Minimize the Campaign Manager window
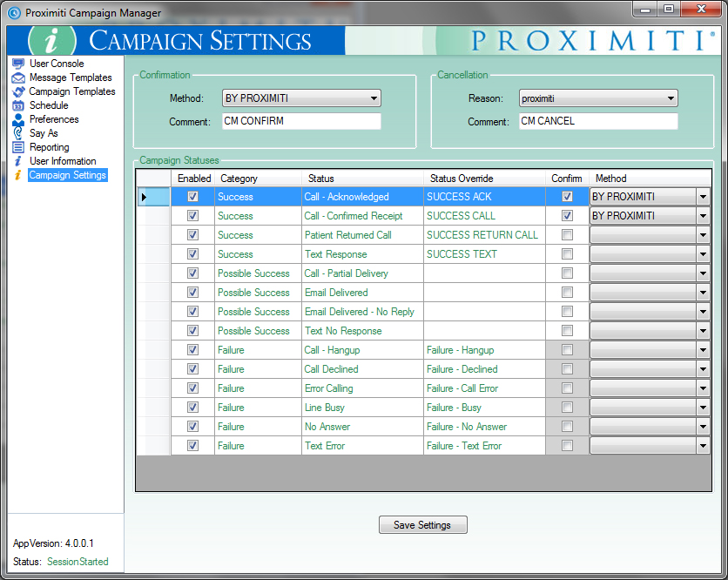This screenshot has width=728, height=580. [x=645, y=9]
